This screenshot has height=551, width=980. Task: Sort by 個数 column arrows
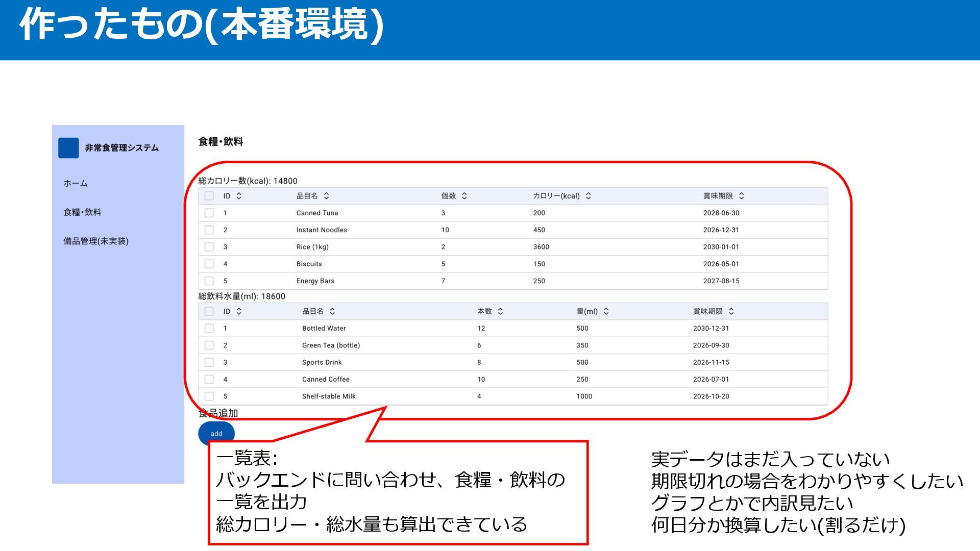(x=464, y=196)
